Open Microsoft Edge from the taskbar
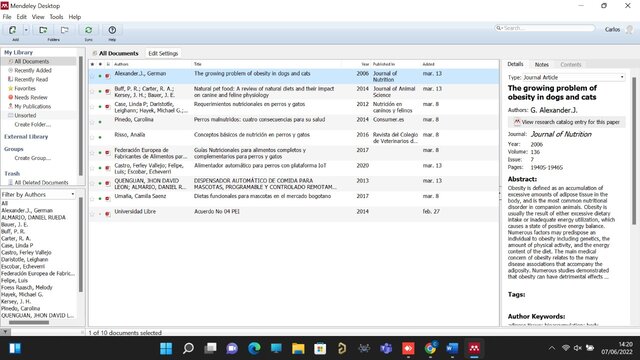The image size is (640, 360). [x=254, y=348]
